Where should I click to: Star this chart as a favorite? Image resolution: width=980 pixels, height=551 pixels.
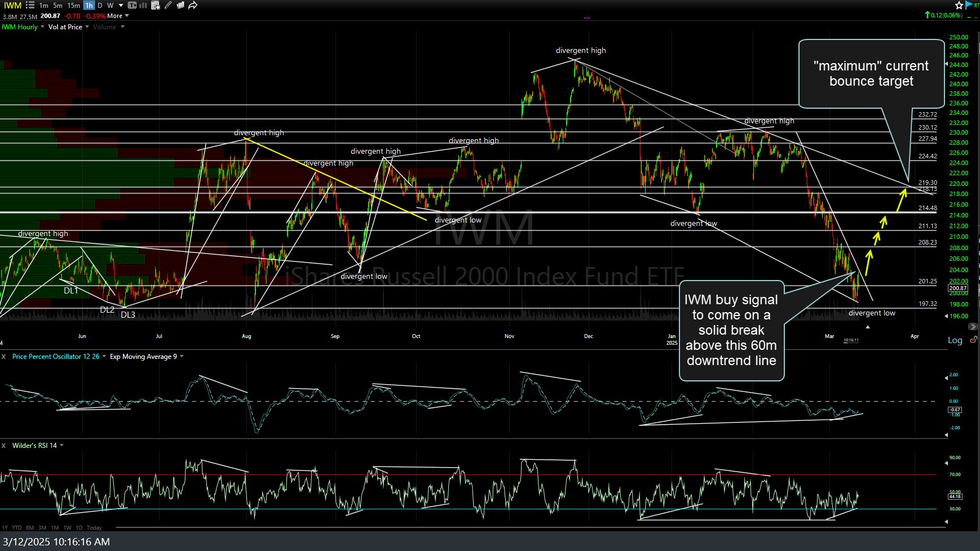click(960, 5)
